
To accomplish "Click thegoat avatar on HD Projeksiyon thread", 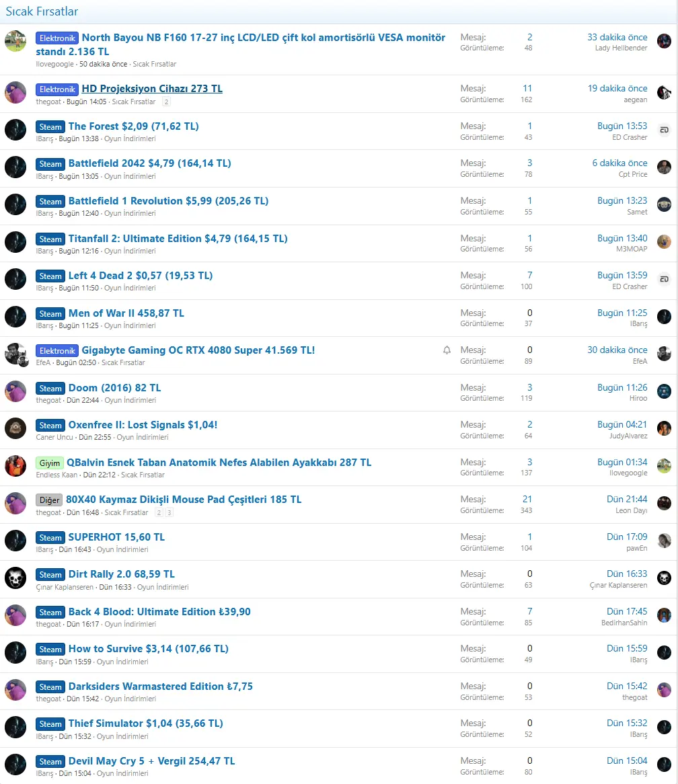I will coord(15,93).
